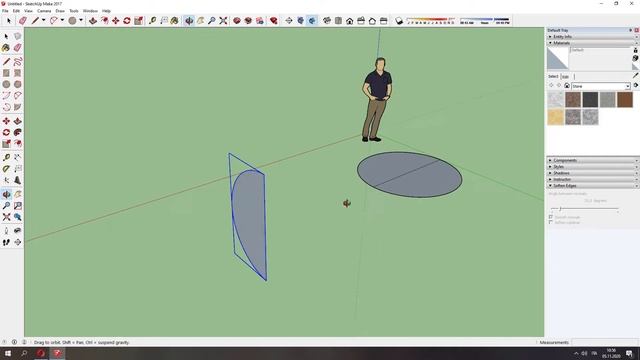The height and width of the screenshot is (360, 640).
Task: Choose the Paint Bucket tool in top toolbar
Action: pyautogui.click(x=175, y=20)
